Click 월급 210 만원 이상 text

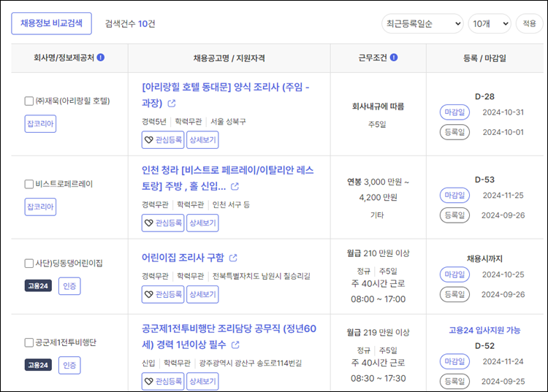(x=378, y=253)
